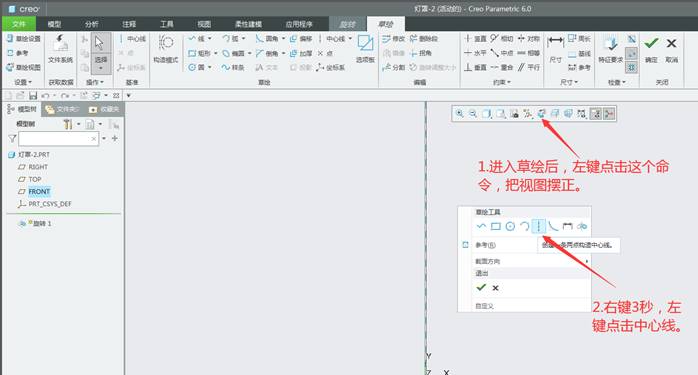
Task: Click the model tree search input field
Action: pos(58,139)
